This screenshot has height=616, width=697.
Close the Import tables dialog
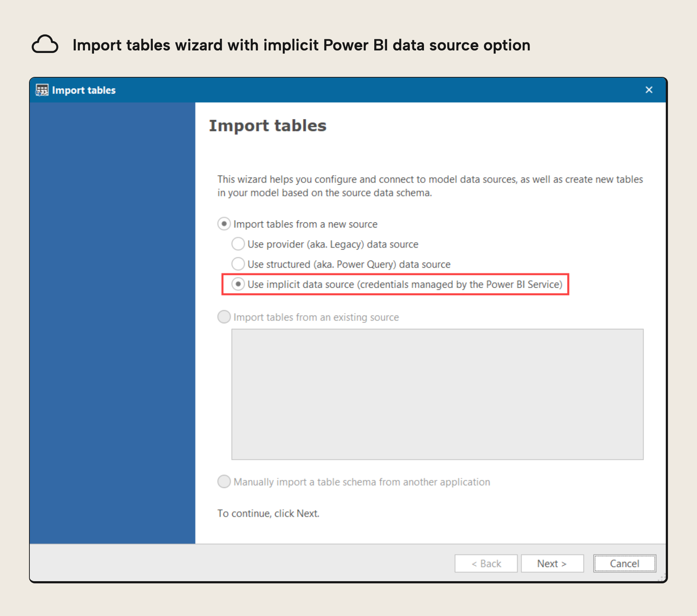click(x=649, y=90)
